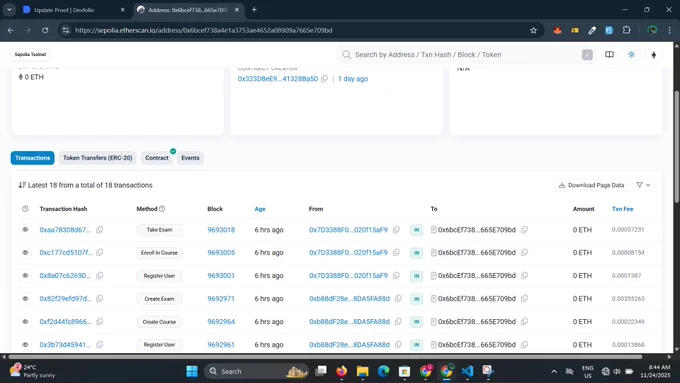Copy To address in Create Exam row
This screenshot has height=383, width=680.
pyautogui.click(x=524, y=298)
